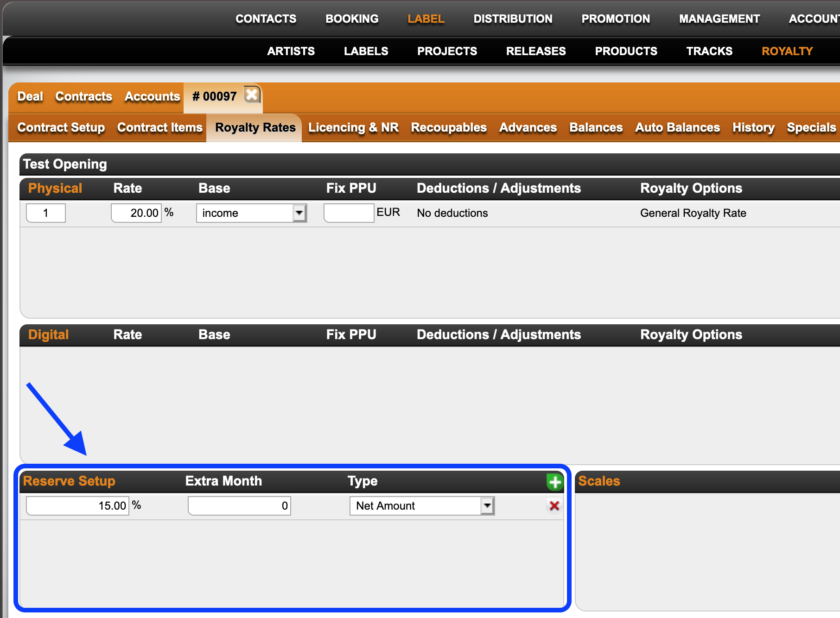Close the contract tab # 00097
Image resolution: width=840 pixels, height=618 pixels.
[x=251, y=95]
